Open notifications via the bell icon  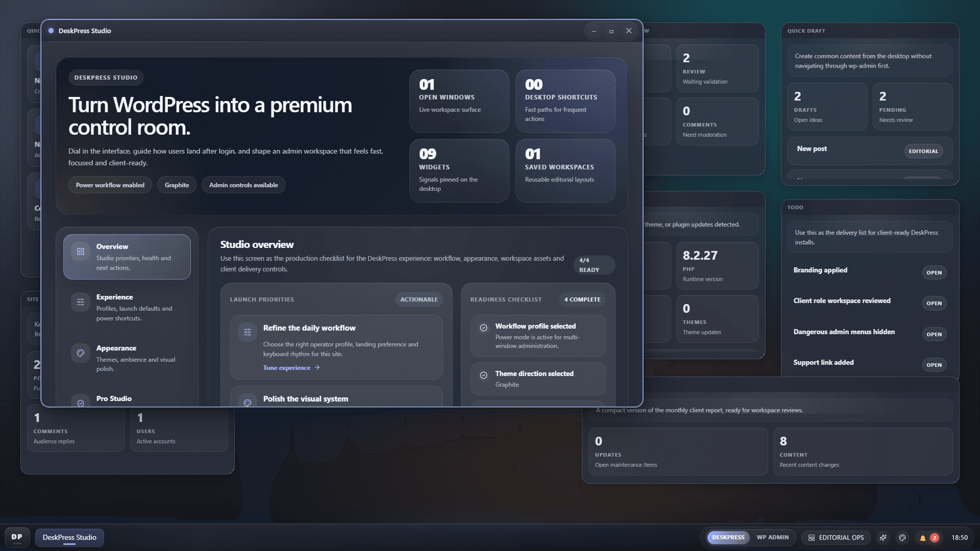(922, 537)
